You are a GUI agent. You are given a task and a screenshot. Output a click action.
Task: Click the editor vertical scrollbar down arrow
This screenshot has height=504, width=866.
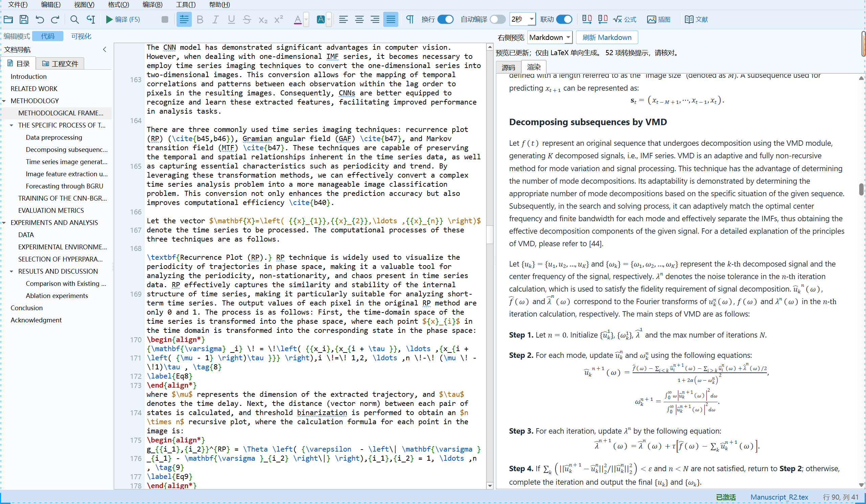coord(490,486)
